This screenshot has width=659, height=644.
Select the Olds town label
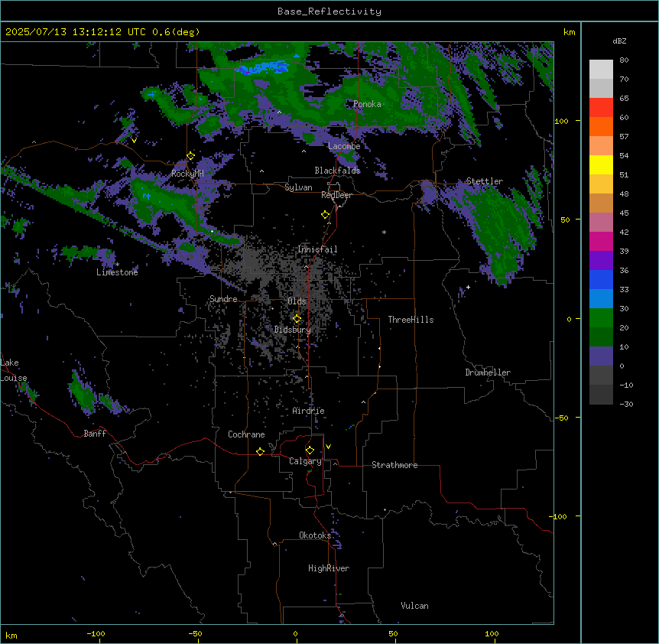tap(297, 301)
